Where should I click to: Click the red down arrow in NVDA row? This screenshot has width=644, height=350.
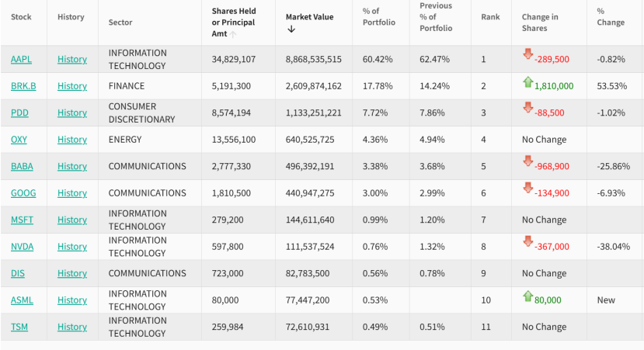[527, 241]
